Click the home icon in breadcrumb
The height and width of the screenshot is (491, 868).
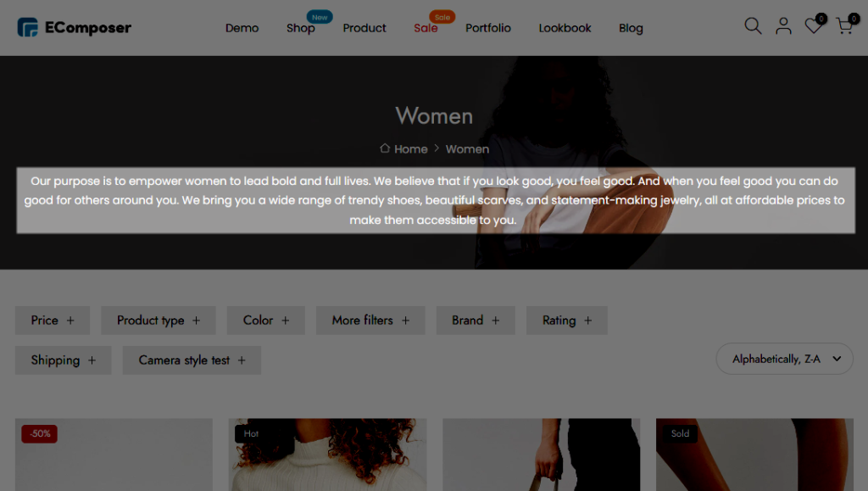point(385,148)
